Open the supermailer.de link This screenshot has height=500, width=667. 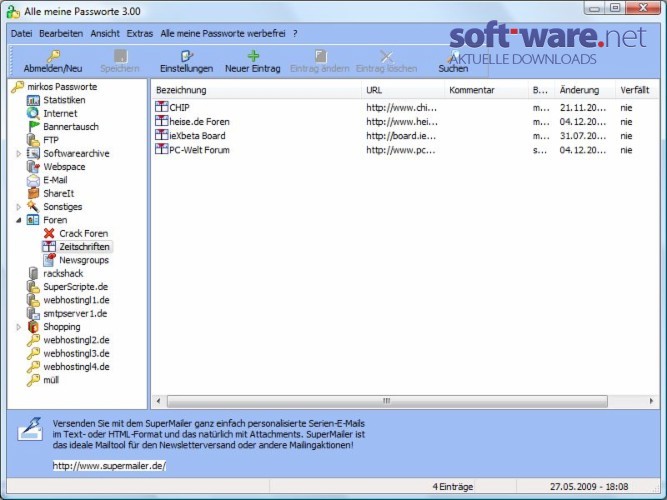pos(109,466)
